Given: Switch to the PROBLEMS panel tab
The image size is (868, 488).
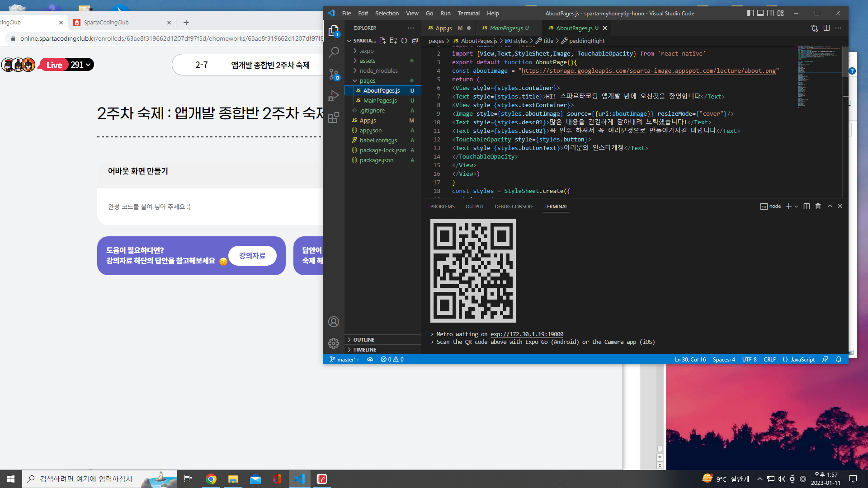Looking at the screenshot, I should point(442,206).
